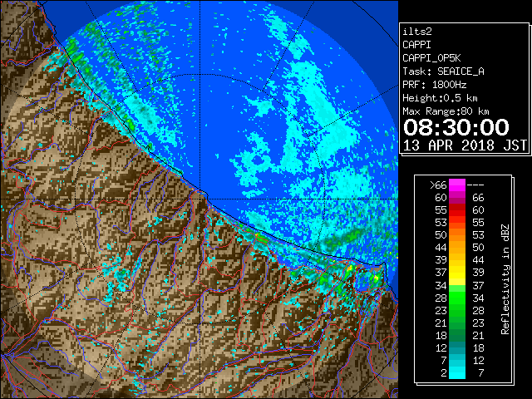
Task: Click the '13 APR 2018 JST' date
Action: 465,145
